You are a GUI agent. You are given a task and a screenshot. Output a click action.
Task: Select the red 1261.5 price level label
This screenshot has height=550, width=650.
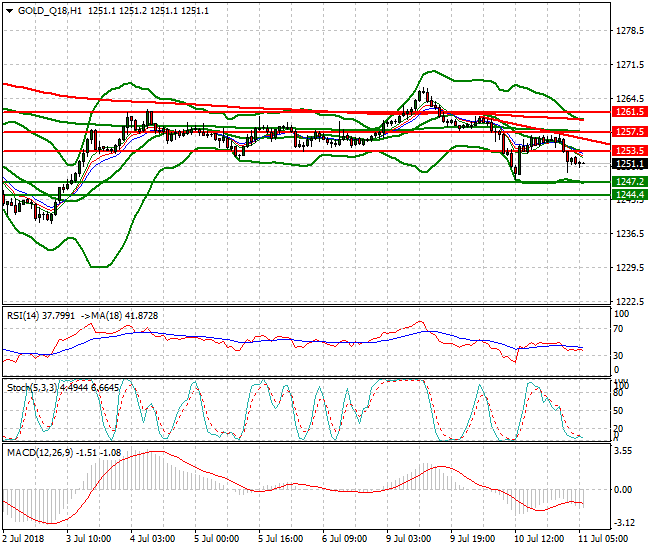[629, 111]
